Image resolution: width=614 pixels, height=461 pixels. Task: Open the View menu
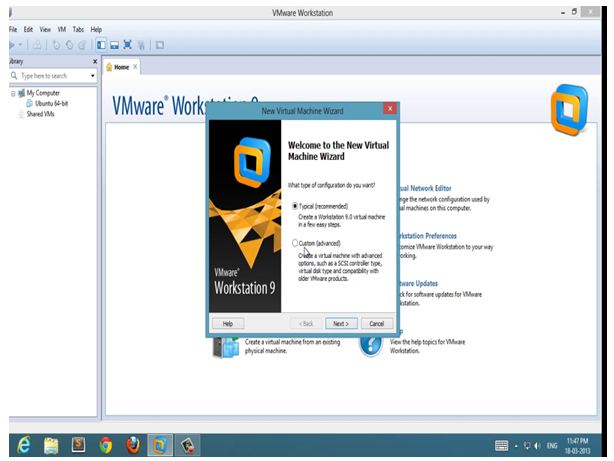pyautogui.click(x=45, y=29)
